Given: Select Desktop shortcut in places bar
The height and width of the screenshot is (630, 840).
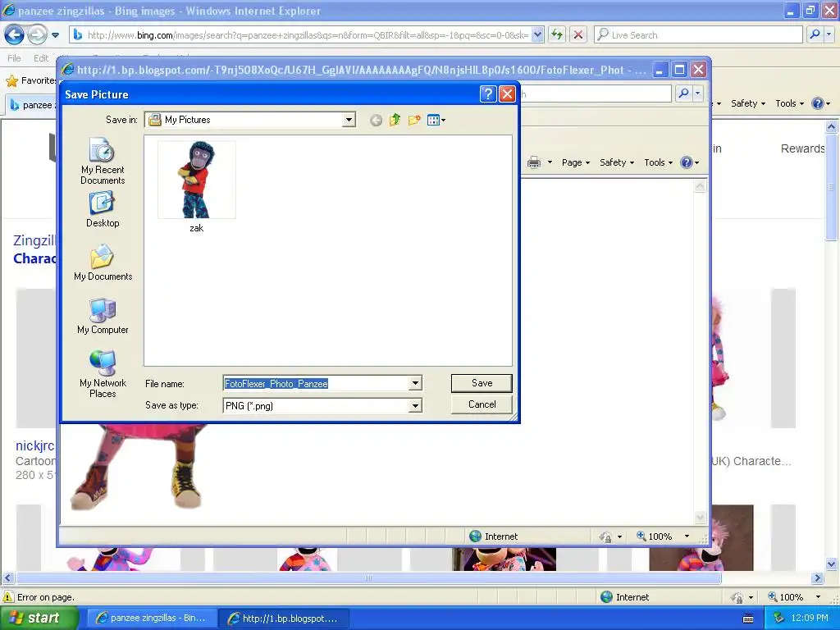Looking at the screenshot, I should 103,210.
